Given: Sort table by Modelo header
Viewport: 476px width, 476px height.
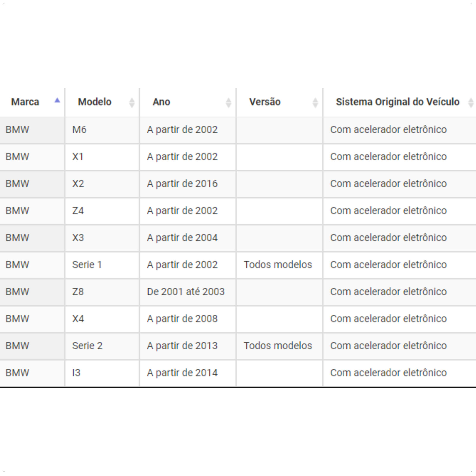Looking at the screenshot, I should [95, 102].
